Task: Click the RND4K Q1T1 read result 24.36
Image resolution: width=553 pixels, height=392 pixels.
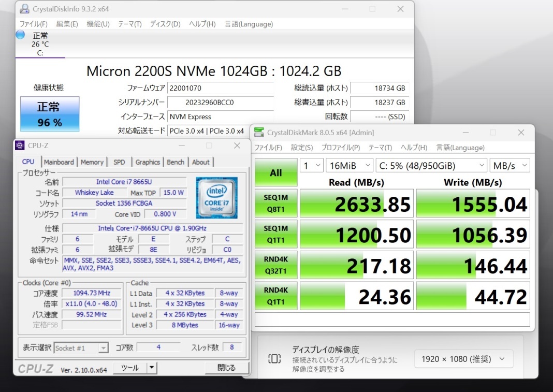Action: tap(357, 296)
